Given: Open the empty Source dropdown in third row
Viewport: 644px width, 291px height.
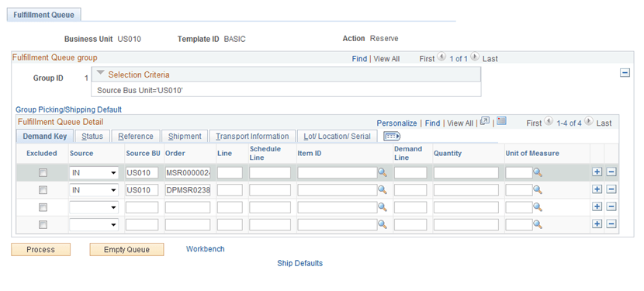Looking at the screenshot, I should coord(94,207).
